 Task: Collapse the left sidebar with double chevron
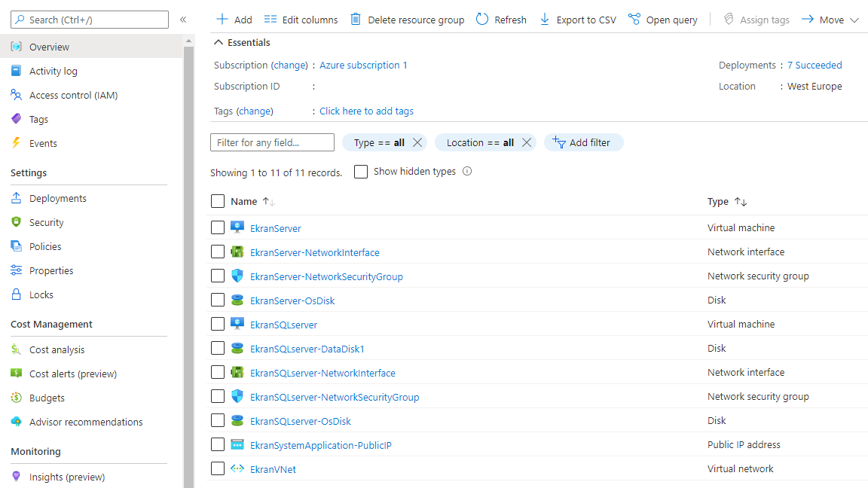[x=183, y=20]
